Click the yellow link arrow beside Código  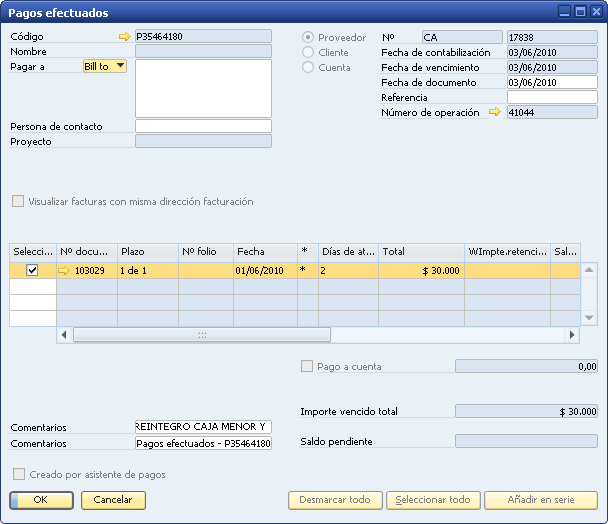coord(124,36)
